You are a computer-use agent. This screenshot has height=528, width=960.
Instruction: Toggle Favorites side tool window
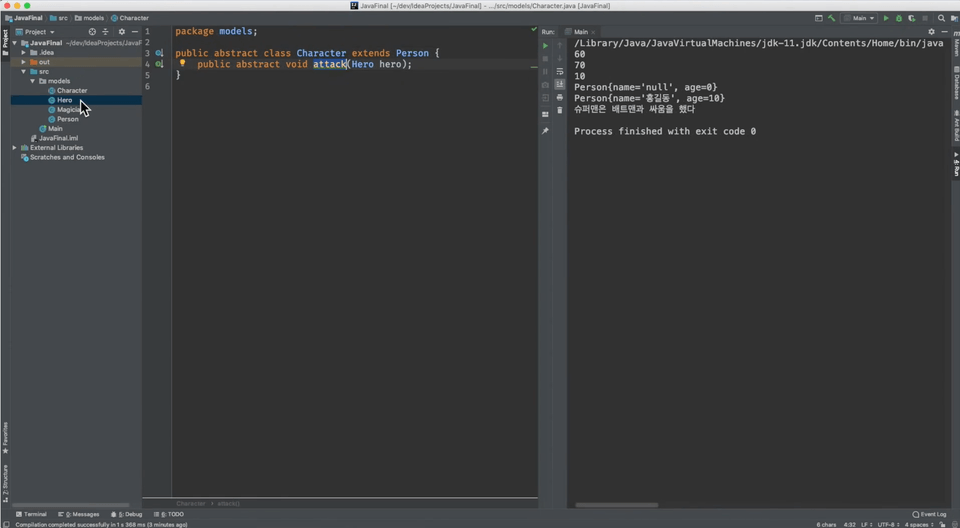pos(5,438)
